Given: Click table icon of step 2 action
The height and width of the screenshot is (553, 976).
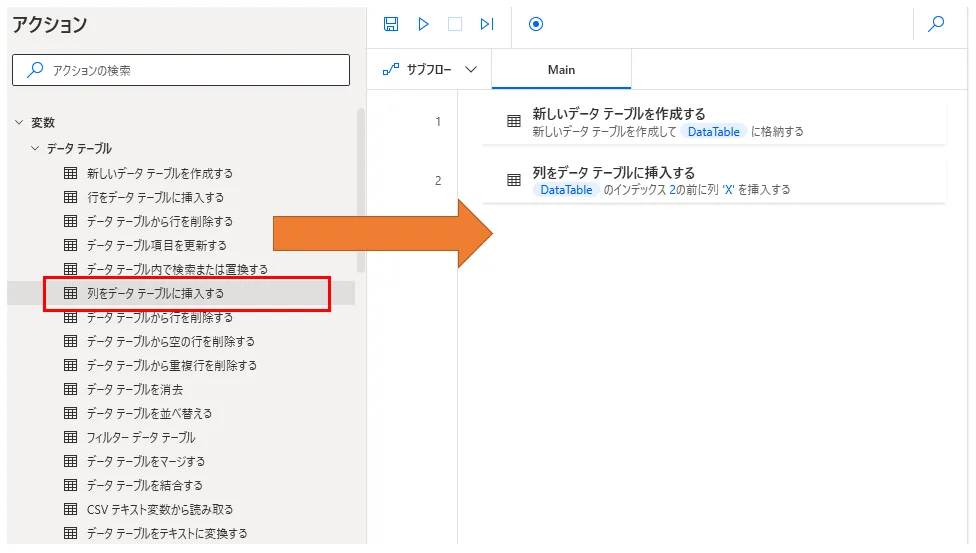Looking at the screenshot, I should [x=514, y=180].
